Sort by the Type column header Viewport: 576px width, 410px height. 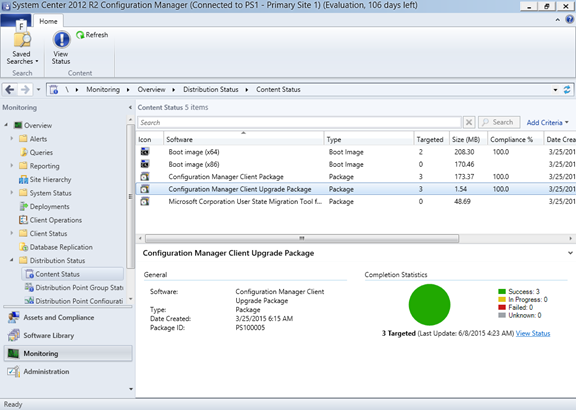coord(369,139)
